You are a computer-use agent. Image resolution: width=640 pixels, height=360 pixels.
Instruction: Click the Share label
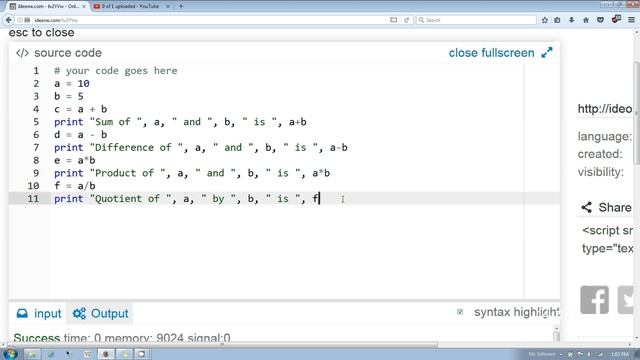pyautogui.click(x=615, y=207)
